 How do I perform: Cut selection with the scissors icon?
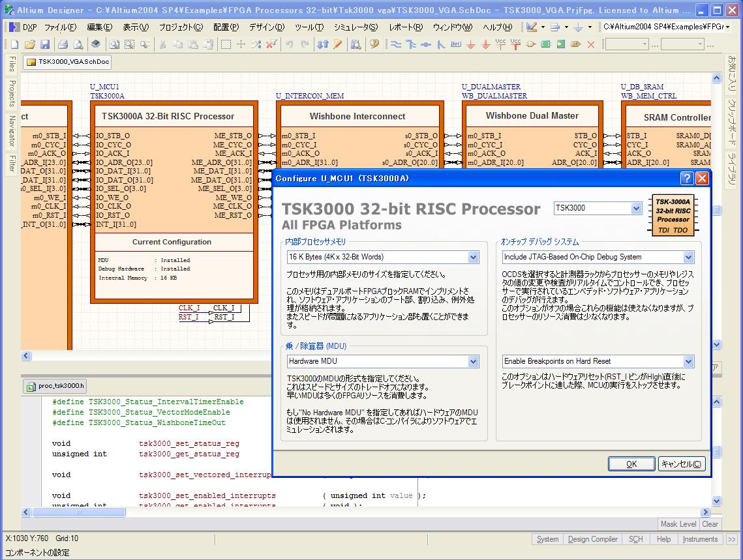(x=162, y=44)
